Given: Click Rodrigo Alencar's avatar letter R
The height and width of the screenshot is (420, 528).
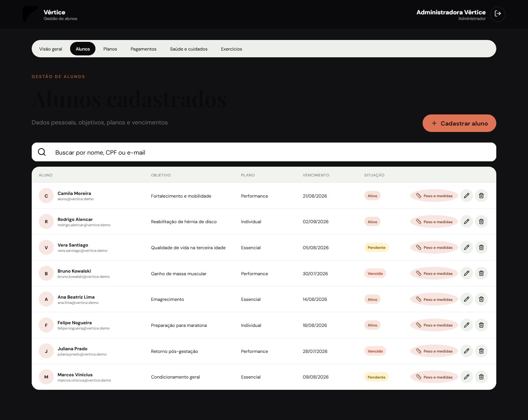Looking at the screenshot, I should coord(46,222).
